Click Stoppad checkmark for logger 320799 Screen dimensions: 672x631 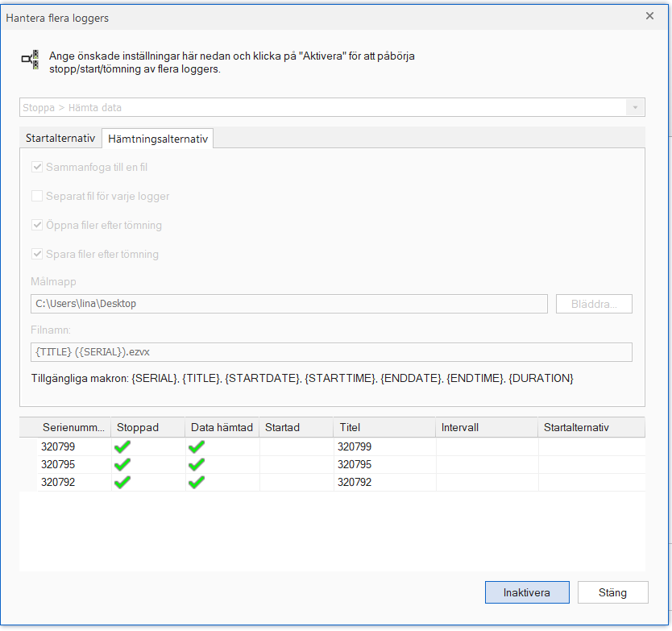coord(122,446)
